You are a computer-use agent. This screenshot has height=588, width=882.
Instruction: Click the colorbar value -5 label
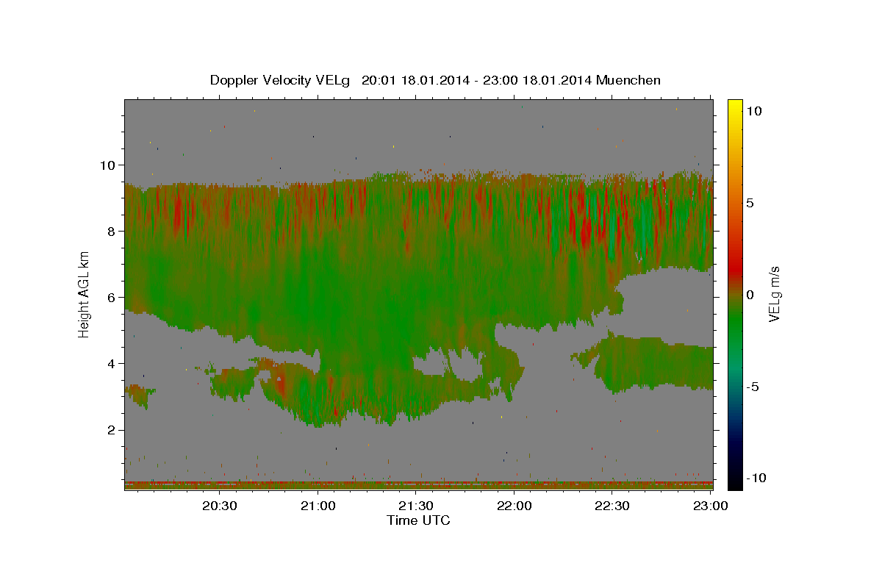click(x=754, y=387)
